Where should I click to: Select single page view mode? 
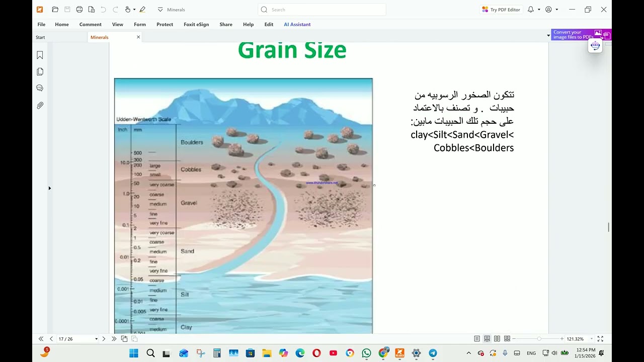477,339
